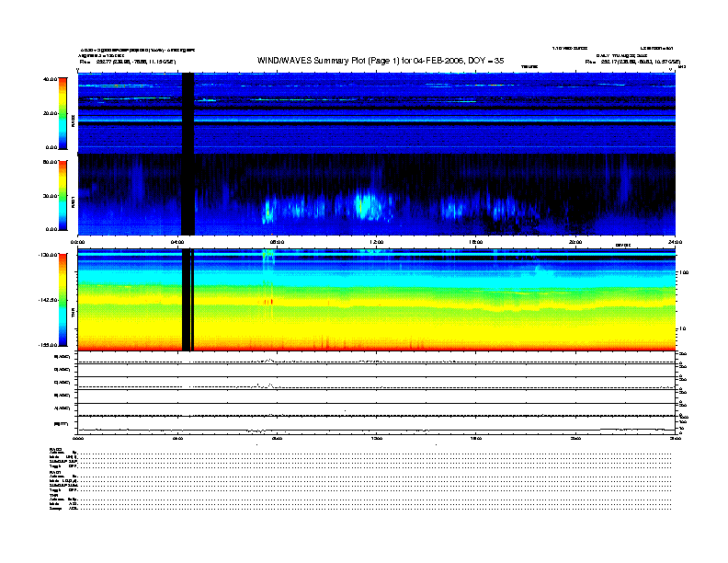This screenshot has height=563, width=728.
Task: Click the 40.00 label on RAD2 color scale
Action: tap(50, 79)
